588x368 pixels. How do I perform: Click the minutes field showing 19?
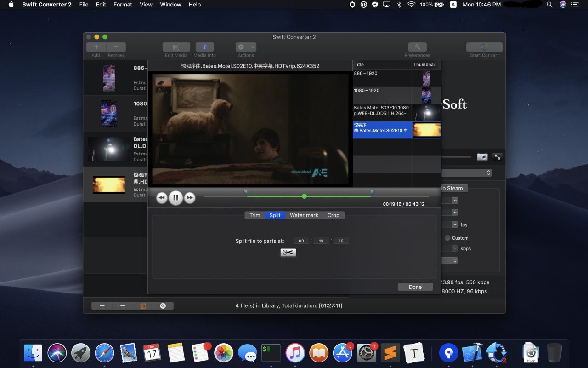321,241
